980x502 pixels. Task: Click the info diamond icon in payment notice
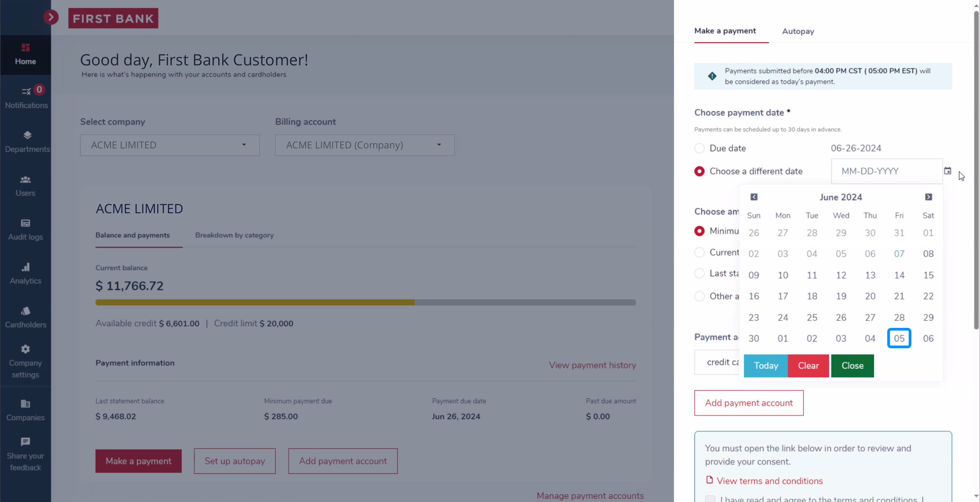click(712, 76)
